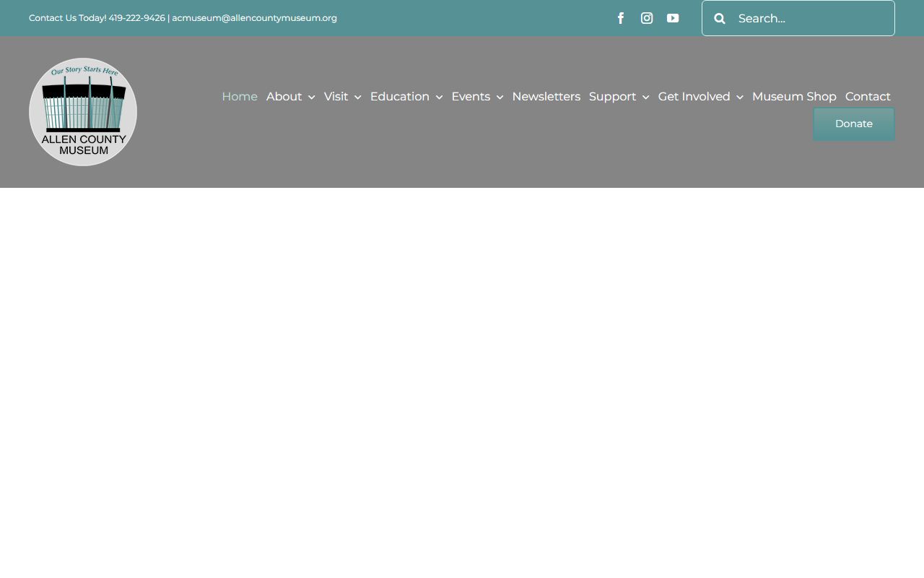Open the Museum Shop page
The height and width of the screenshot is (578, 924).
tap(794, 97)
